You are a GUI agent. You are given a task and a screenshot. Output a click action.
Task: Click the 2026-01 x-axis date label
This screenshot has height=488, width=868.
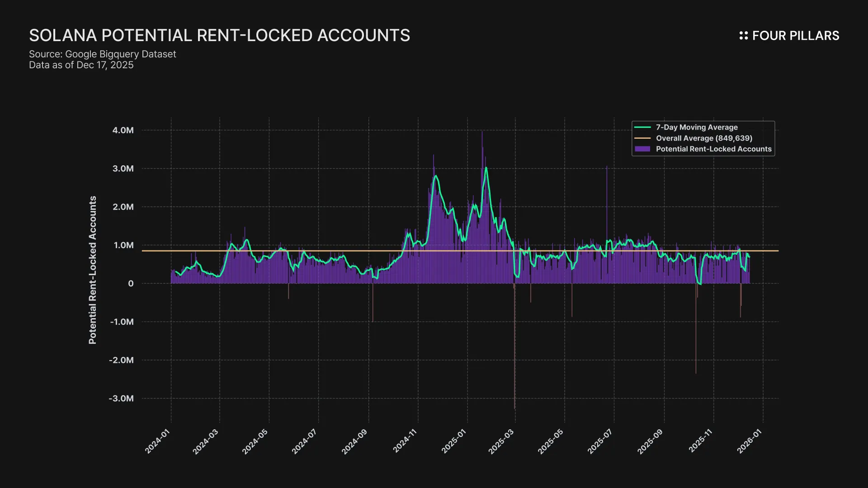pos(749,441)
